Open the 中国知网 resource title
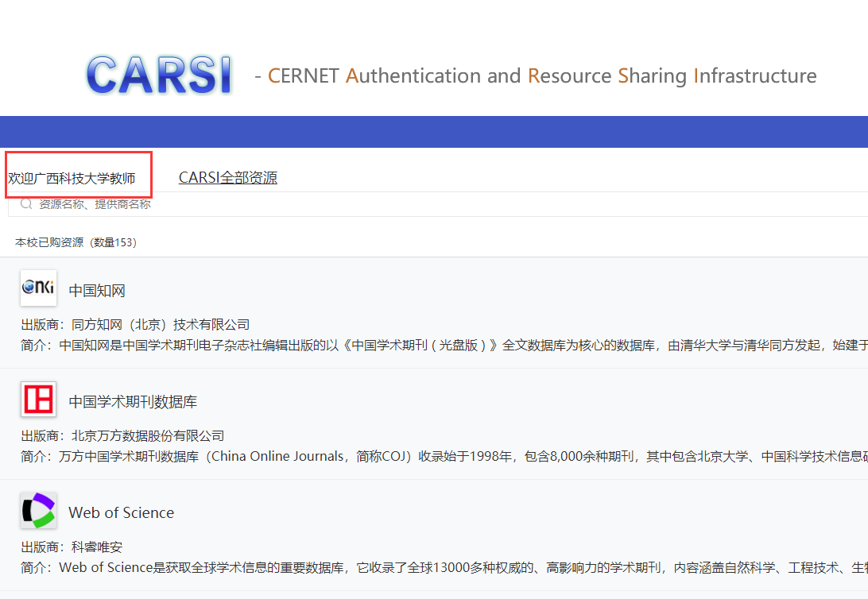Viewport: 868px width, 599px height. pos(97,291)
